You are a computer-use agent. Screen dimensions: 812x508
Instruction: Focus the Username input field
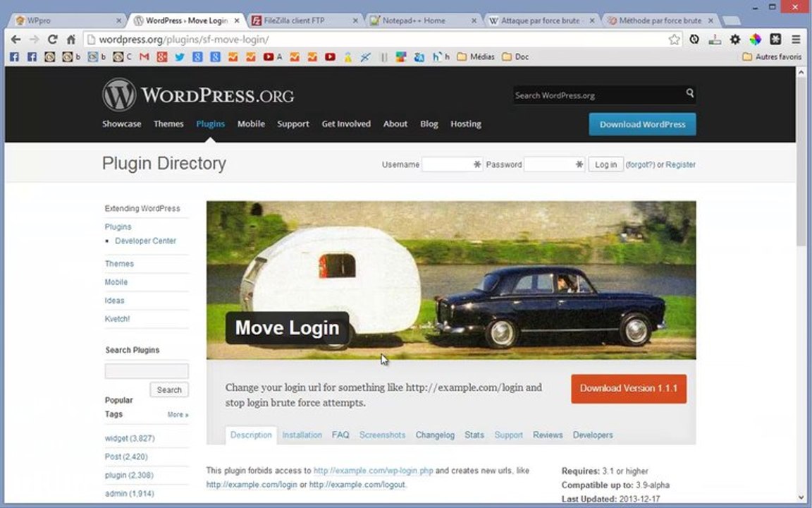(452, 164)
